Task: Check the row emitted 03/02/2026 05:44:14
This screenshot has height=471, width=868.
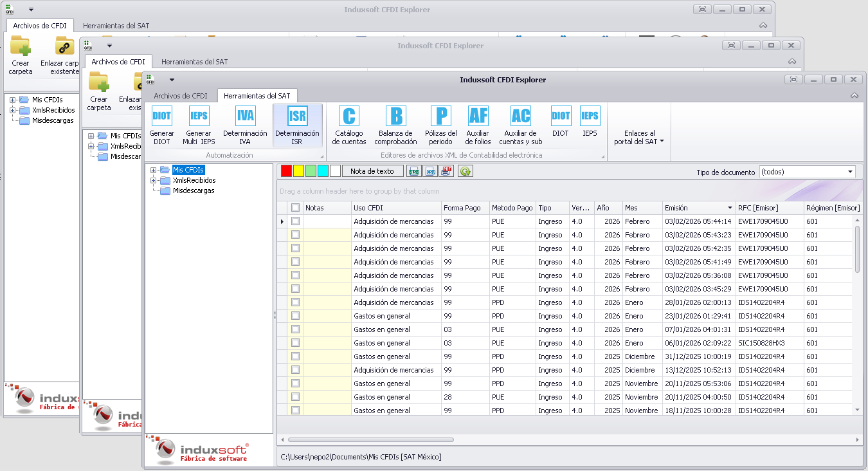Action: click(295, 221)
